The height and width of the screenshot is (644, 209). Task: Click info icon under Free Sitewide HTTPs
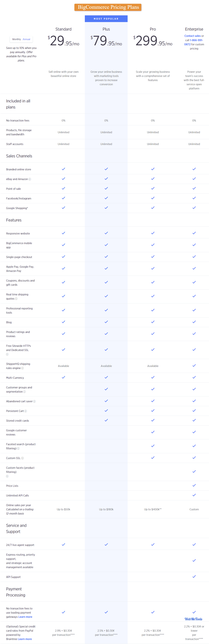coord(7,354)
